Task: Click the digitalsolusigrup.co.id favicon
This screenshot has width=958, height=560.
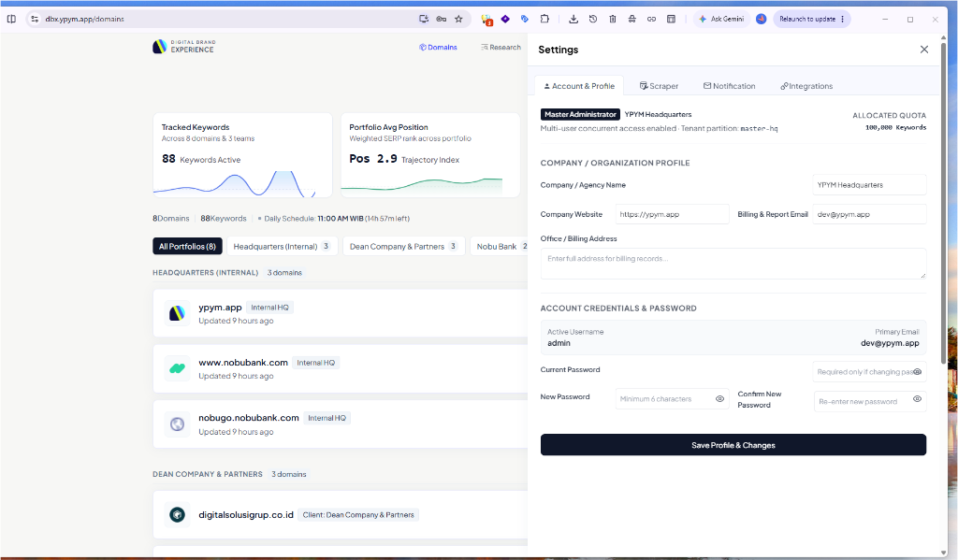Action: 177,515
